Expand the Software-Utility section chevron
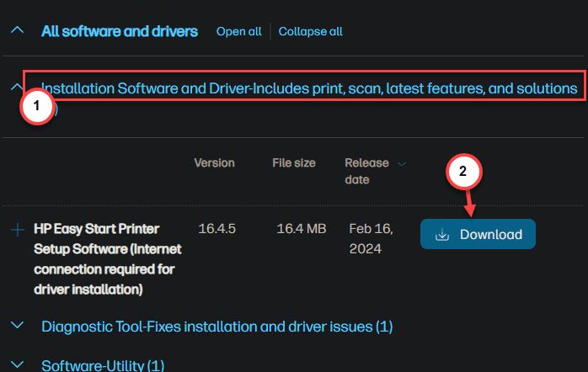 point(17,364)
